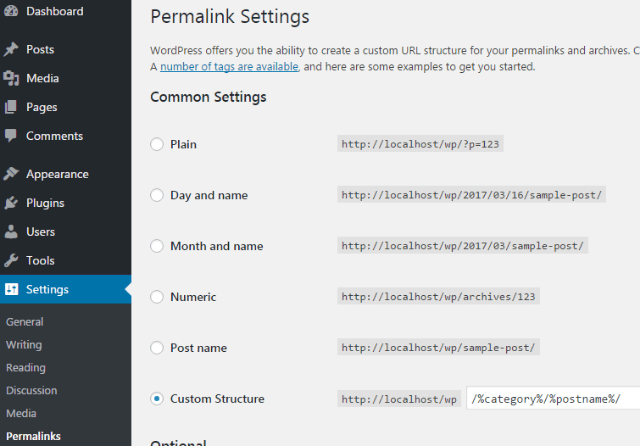
Task: Open Media settings submenu link
Action: click(21, 413)
